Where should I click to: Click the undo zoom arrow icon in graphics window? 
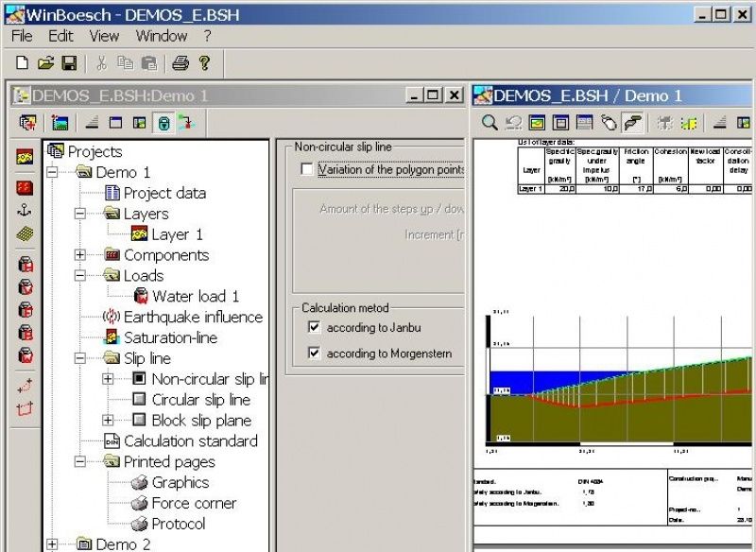[x=513, y=123]
